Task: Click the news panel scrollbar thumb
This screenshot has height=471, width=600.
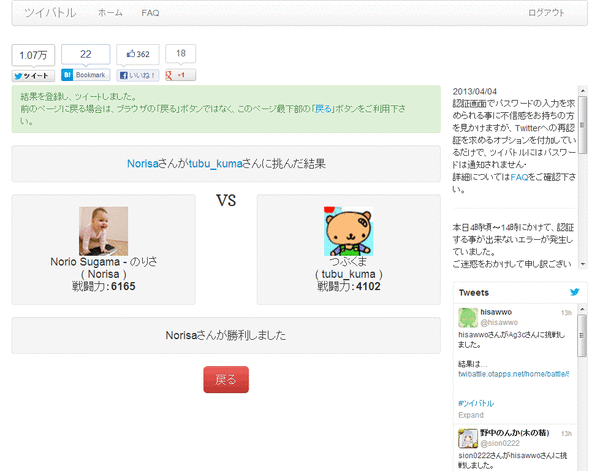Action: [582, 125]
